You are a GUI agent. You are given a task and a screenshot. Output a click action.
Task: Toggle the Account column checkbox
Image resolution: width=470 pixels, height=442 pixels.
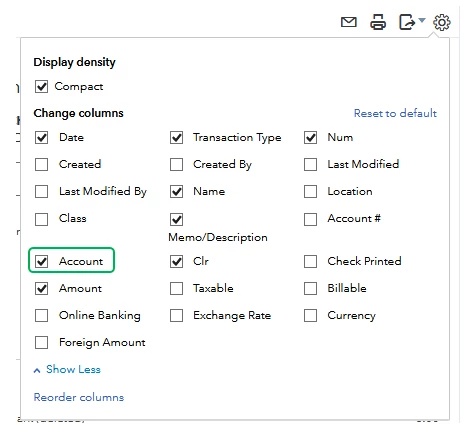click(x=41, y=261)
